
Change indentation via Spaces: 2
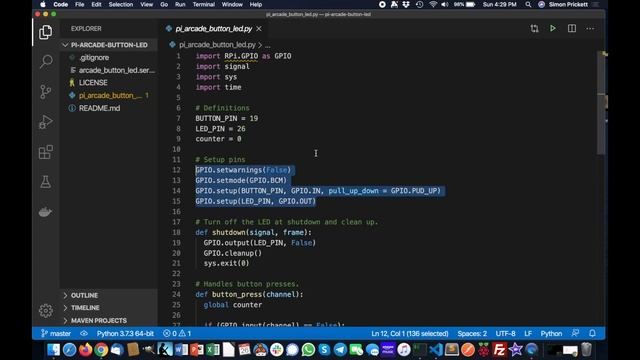(x=472, y=333)
